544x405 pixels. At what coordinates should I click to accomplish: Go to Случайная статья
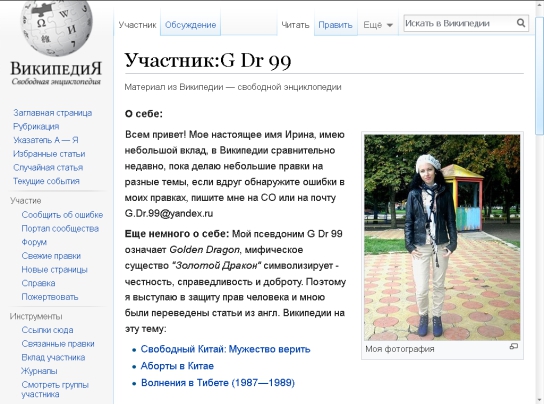(48, 168)
